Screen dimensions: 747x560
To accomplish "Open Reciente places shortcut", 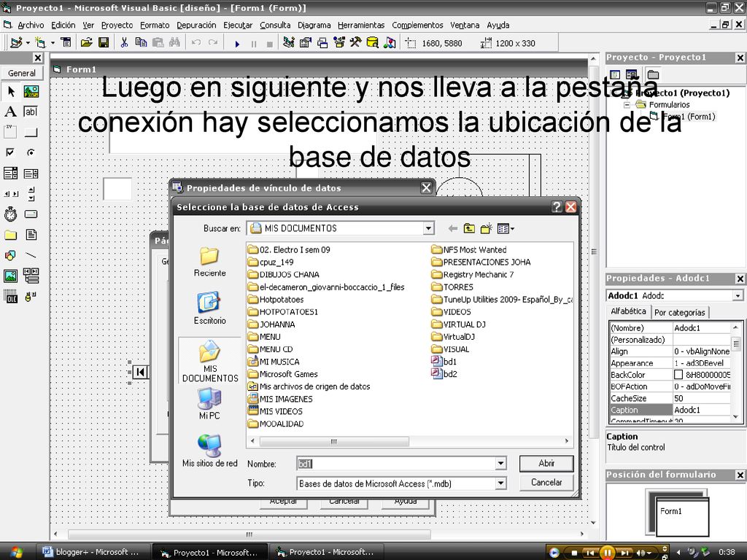I will pos(209,262).
